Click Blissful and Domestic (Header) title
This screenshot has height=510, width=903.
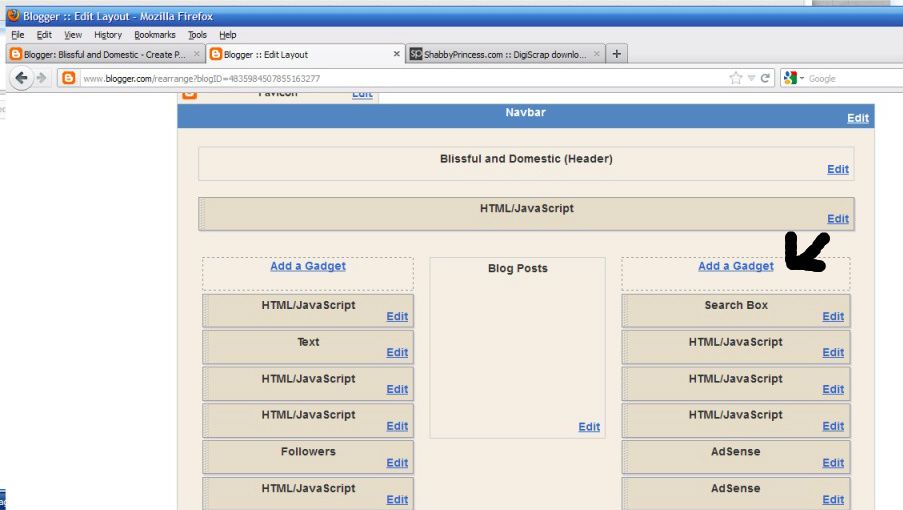(526, 159)
